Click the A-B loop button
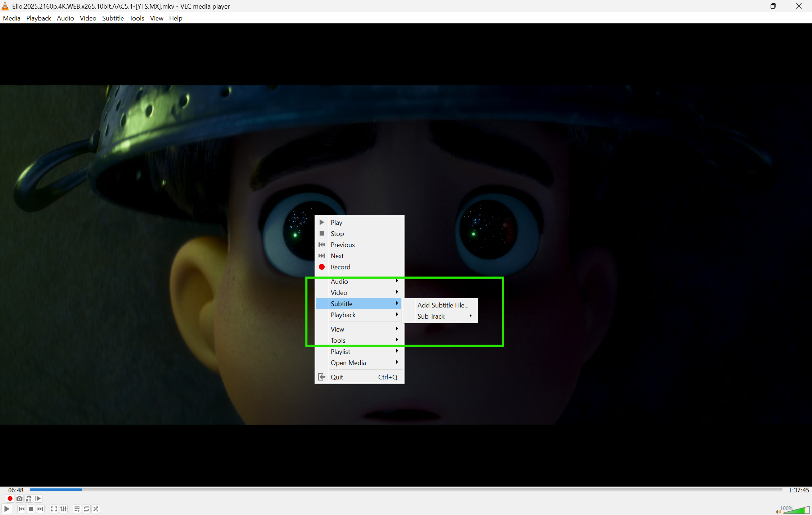The height and width of the screenshot is (515, 812). (29, 498)
